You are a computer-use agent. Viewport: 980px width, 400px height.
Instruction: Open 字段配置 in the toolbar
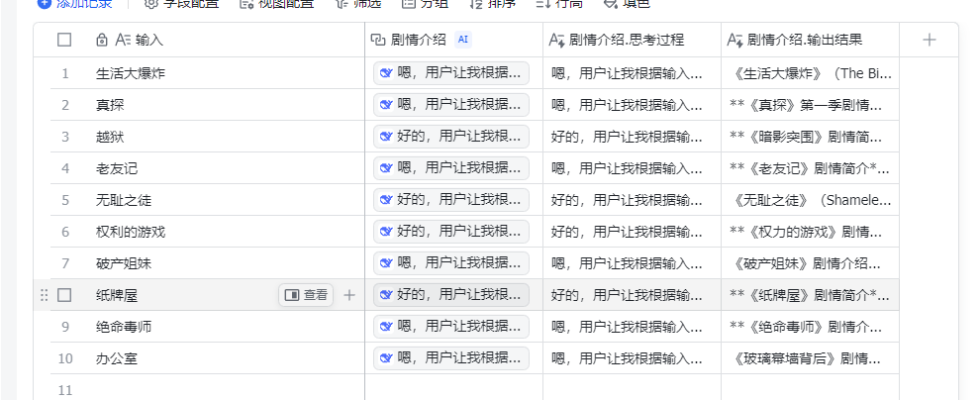pyautogui.click(x=182, y=3)
